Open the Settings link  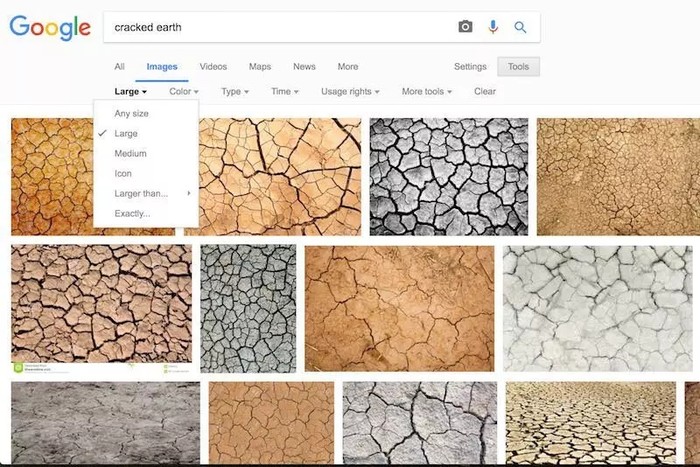[x=470, y=67]
